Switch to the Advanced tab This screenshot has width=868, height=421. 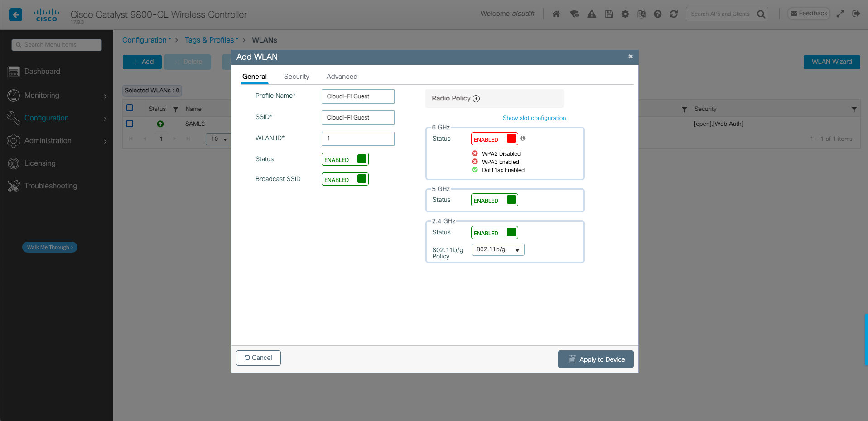342,77
